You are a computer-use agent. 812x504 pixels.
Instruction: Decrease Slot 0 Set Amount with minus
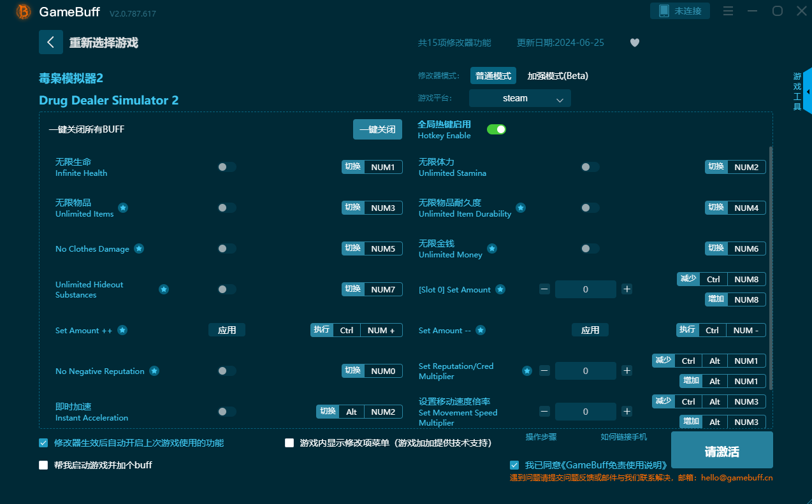544,289
